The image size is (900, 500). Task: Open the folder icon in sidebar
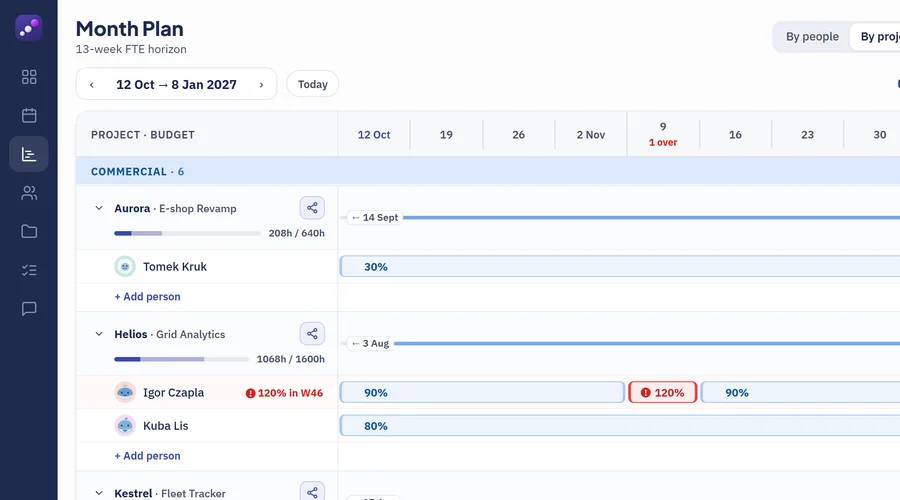pyautogui.click(x=29, y=231)
